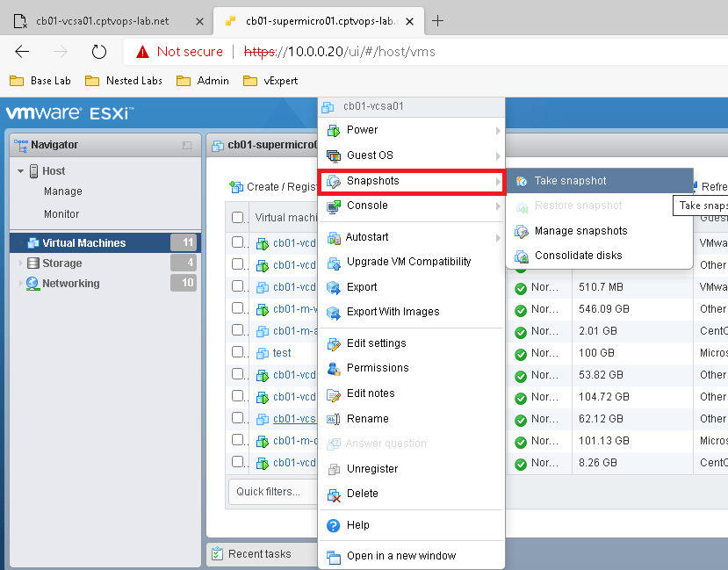Check the select-all virtual machines checkbox

coord(238,218)
